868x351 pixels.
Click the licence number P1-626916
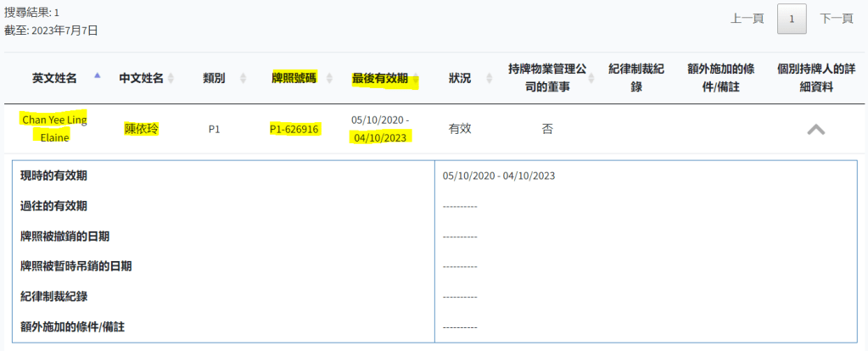[x=294, y=130]
